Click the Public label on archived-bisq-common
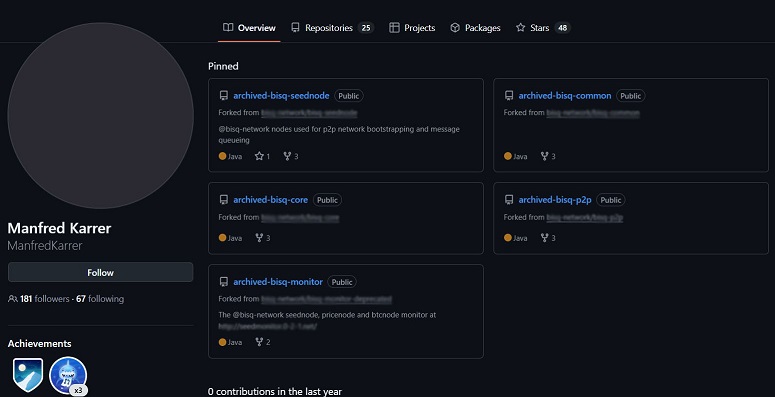The image size is (775, 397). coord(631,96)
